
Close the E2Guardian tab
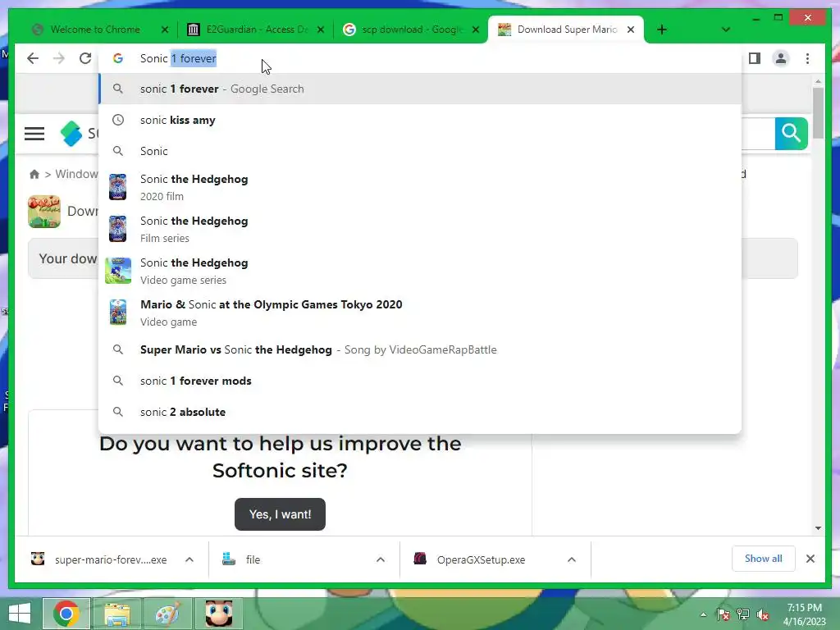pos(321,30)
